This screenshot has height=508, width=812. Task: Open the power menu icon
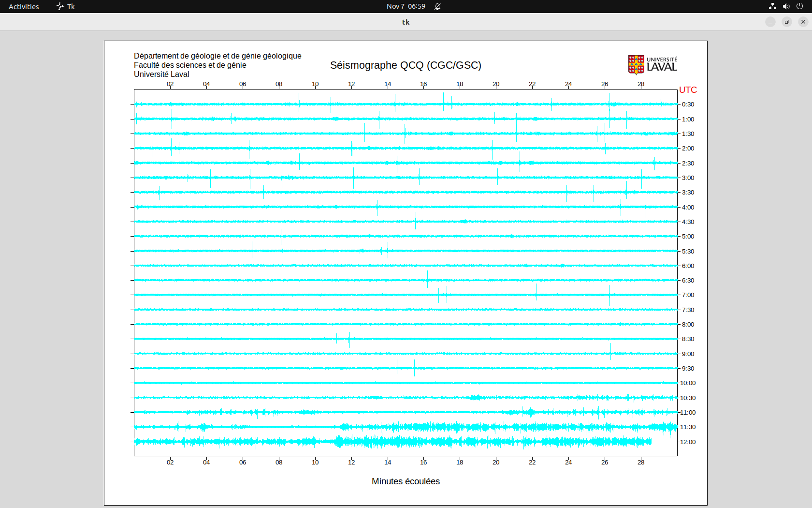(799, 6)
